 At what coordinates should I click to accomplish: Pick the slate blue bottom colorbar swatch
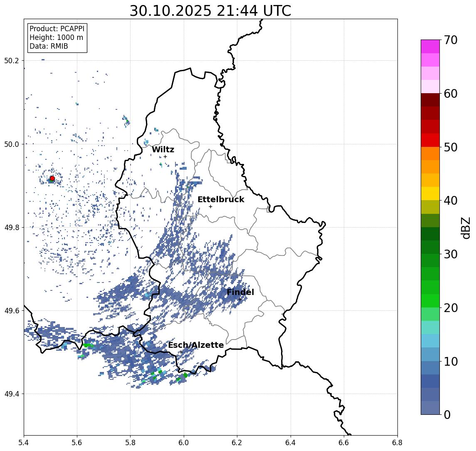430,408
